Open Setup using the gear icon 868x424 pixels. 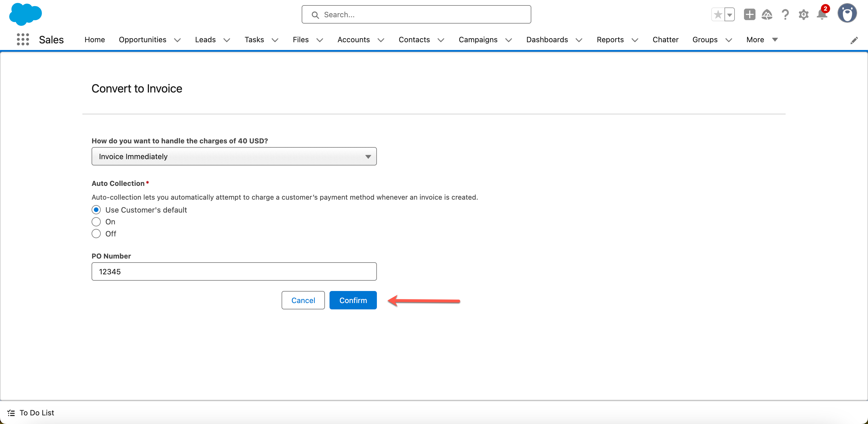tap(804, 14)
